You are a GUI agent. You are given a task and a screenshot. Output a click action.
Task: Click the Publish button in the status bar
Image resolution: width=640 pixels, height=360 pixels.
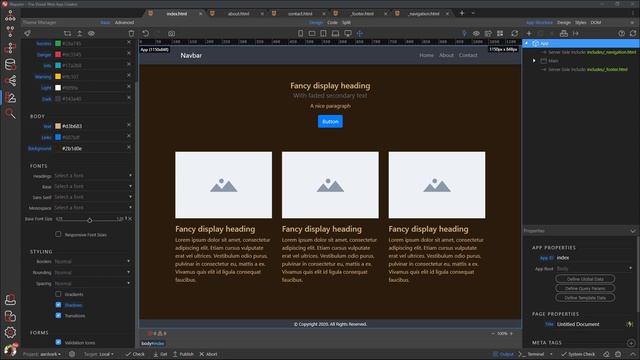(x=183, y=354)
